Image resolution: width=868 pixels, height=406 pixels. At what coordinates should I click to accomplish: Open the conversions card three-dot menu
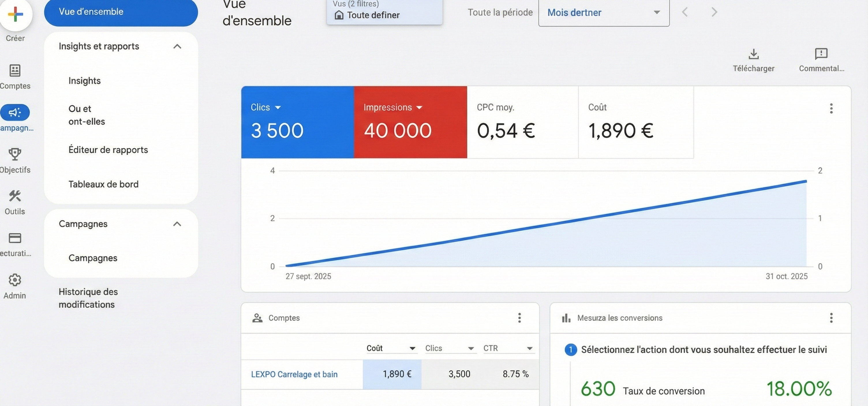coord(832,318)
